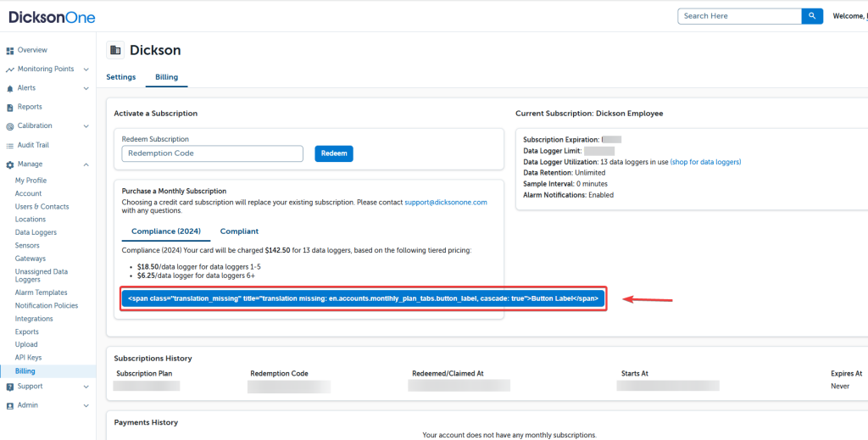Expand the Admin section chevron
This screenshot has height=440, width=868.
coord(86,405)
